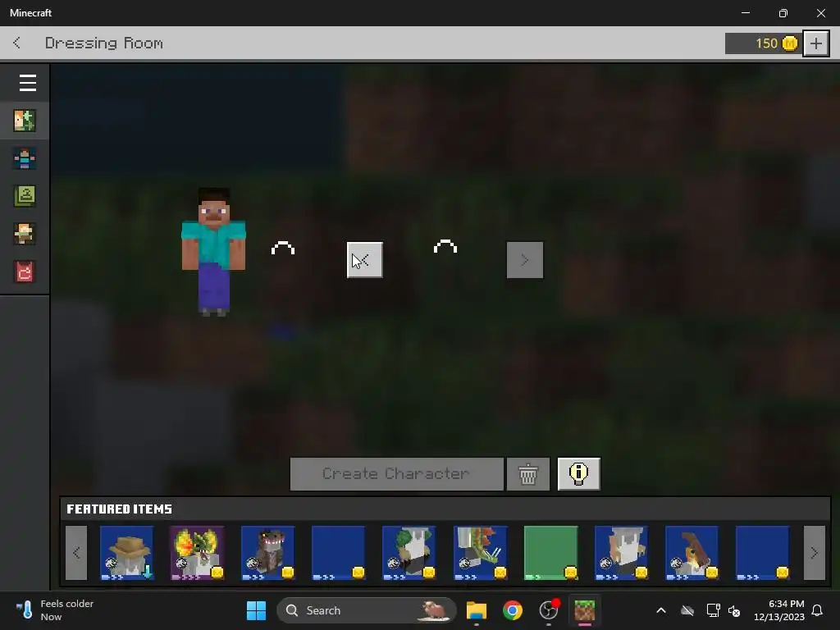Select the Featured tab icon with the sparkle

pyautogui.click(x=25, y=121)
